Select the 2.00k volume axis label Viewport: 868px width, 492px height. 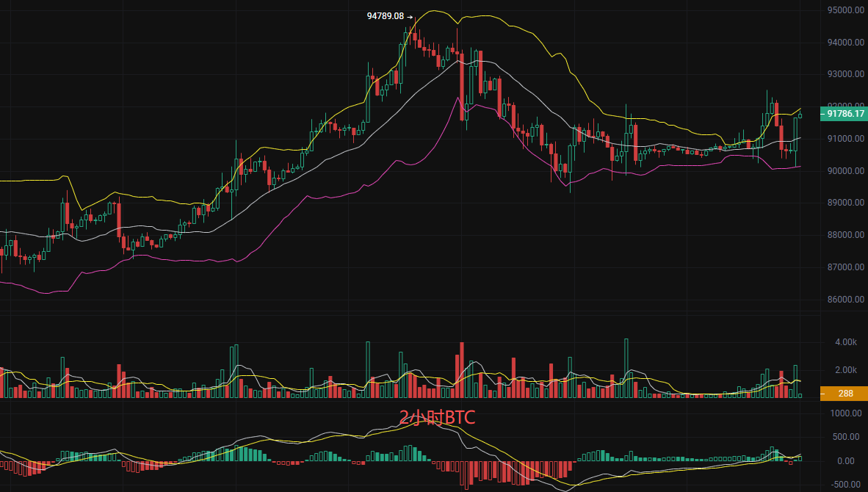[846, 370]
